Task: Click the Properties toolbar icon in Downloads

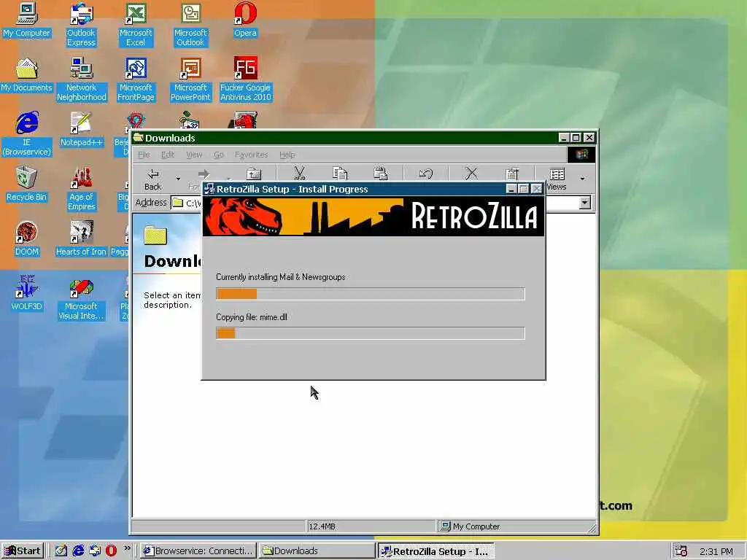Action: (511, 174)
